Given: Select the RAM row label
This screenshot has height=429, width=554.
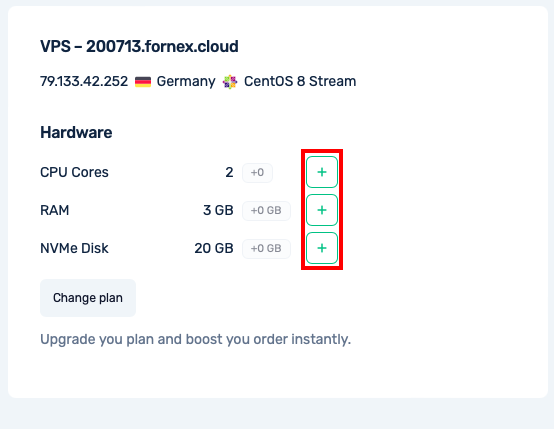Looking at the screenshot, I should 55,210.
